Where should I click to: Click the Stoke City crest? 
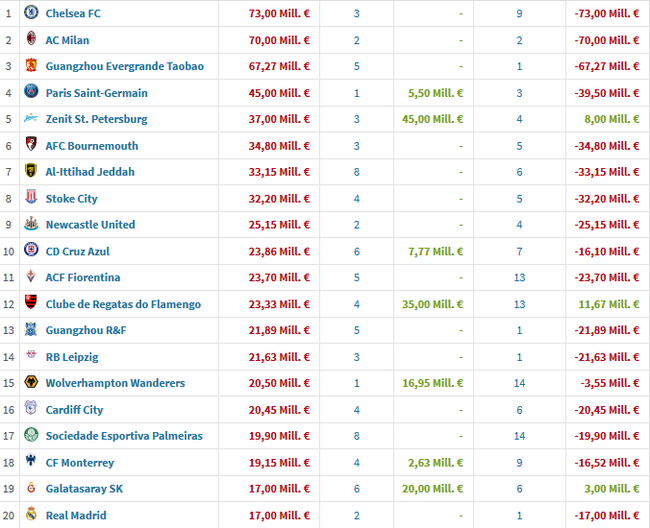31,196
